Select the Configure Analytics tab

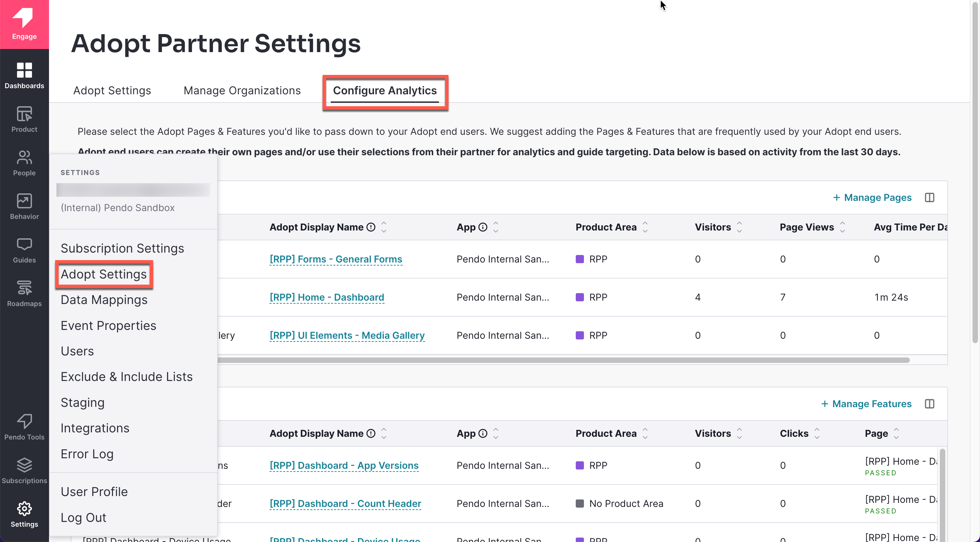pyautogui.click(x=385, y=91)
